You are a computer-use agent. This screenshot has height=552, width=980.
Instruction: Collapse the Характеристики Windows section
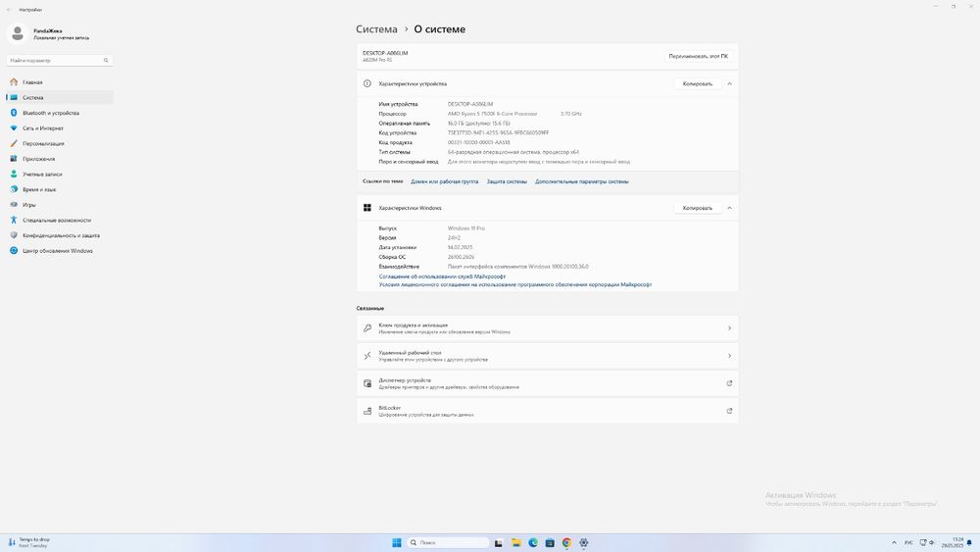(729, 208)
